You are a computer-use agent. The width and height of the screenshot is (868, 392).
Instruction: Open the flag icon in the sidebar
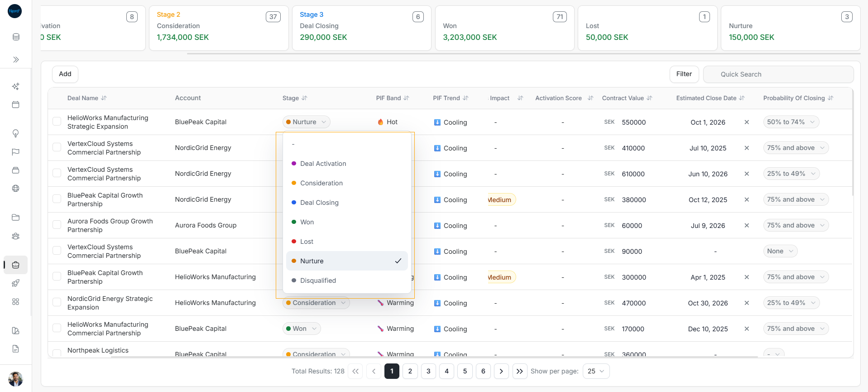click(16, 152)
